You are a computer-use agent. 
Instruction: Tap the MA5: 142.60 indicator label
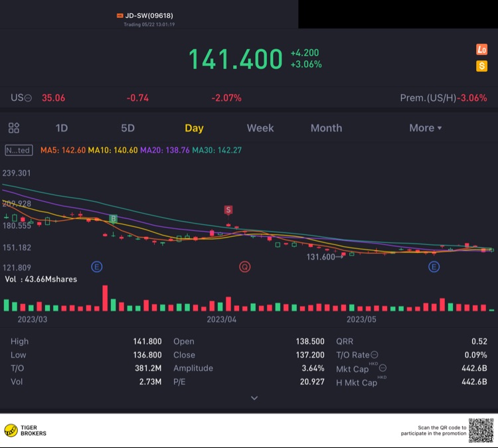pos(63,150)
